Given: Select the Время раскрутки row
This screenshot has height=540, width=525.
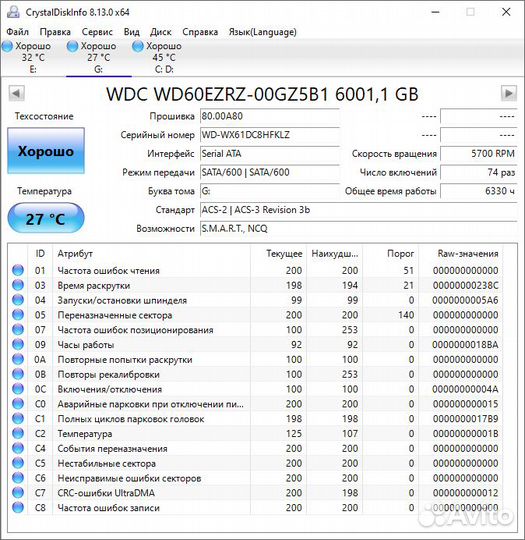Looking at the screenshot, I should 255,285.
